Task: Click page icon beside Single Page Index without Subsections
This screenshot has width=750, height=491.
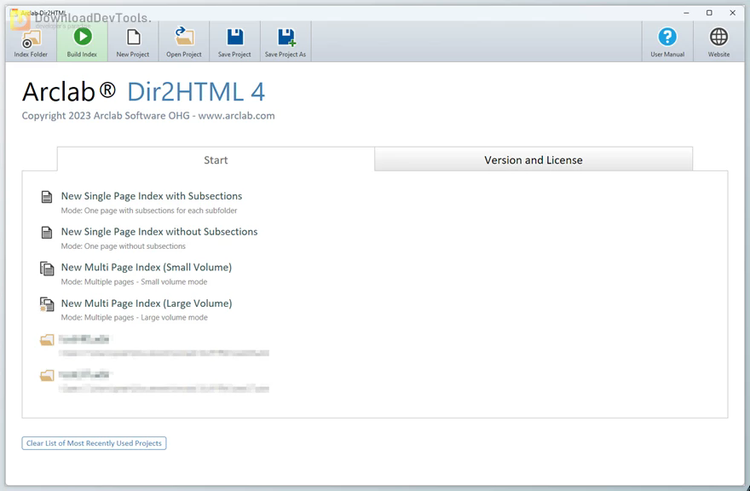Action: pos(46,232)
